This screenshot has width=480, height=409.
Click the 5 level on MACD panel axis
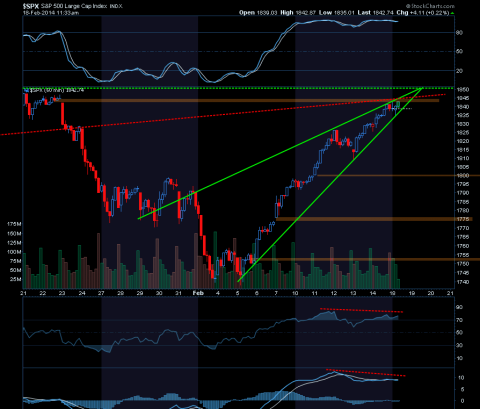coord(462,389)
